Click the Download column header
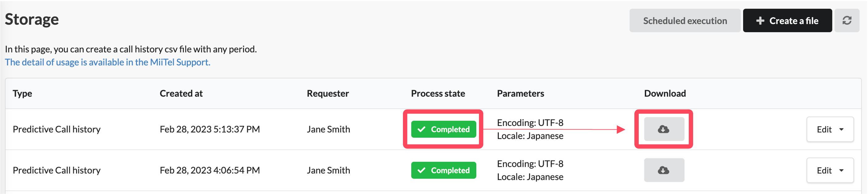 click(665, 93)
